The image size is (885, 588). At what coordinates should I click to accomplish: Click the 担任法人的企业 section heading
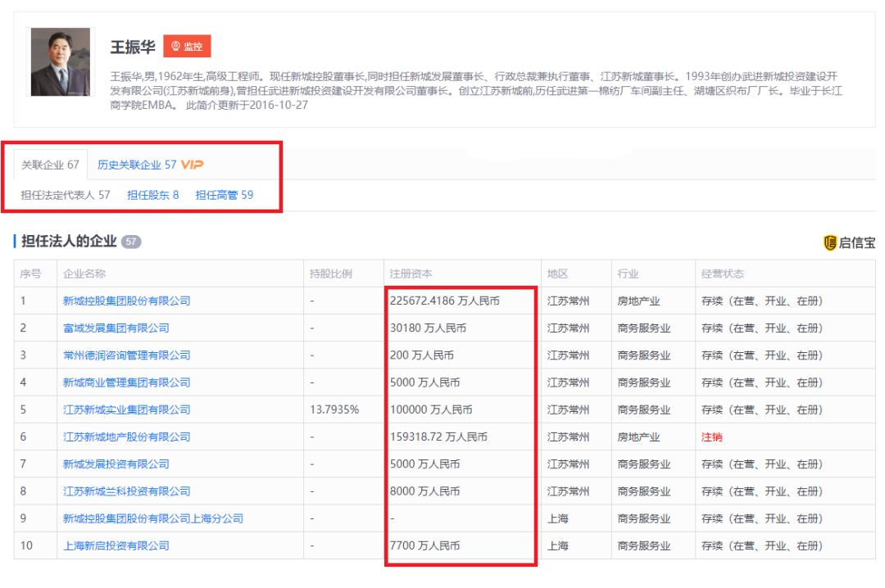69,242
